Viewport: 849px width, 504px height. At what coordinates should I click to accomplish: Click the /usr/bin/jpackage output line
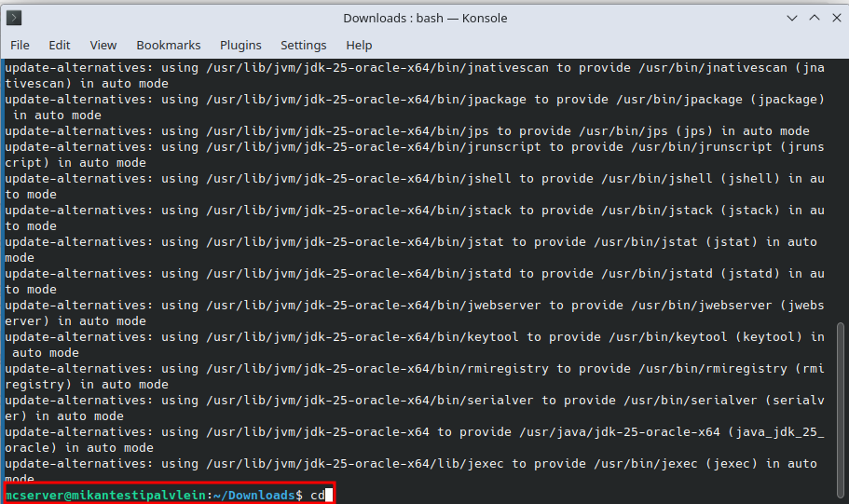point(415,100)
